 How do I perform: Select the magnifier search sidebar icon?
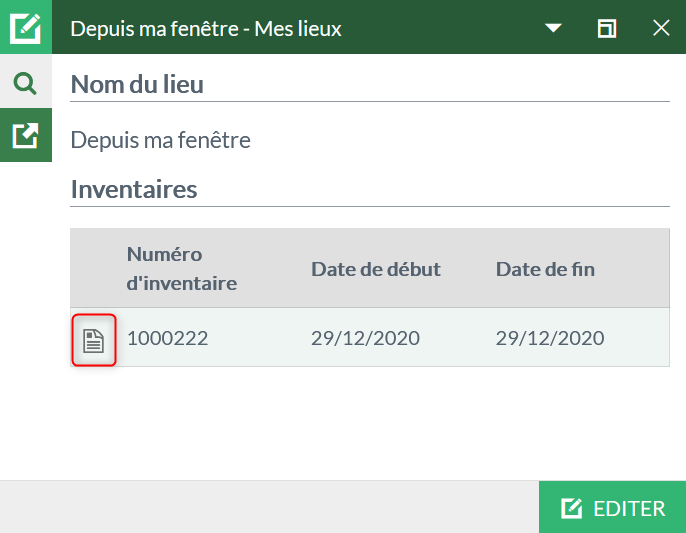tap(25, 82)
